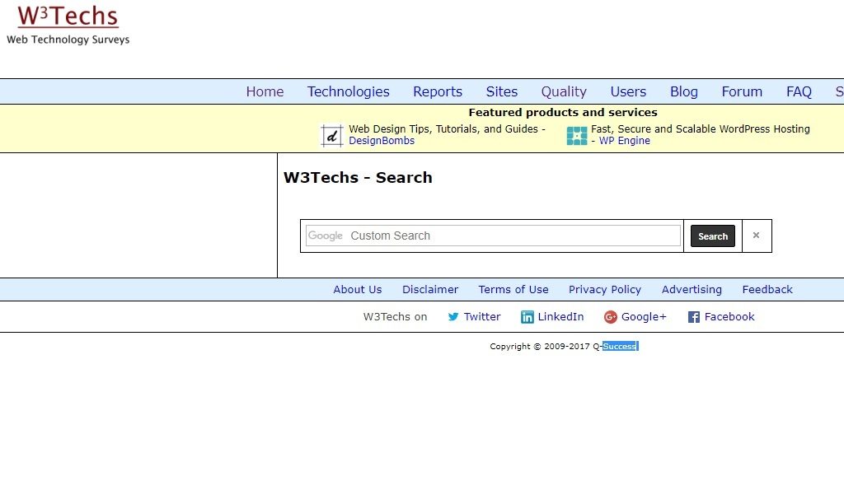The image size is (844, 504).
Task: Visit the Facebook text link
Action: pyautogui.click(x=729, y=317)
